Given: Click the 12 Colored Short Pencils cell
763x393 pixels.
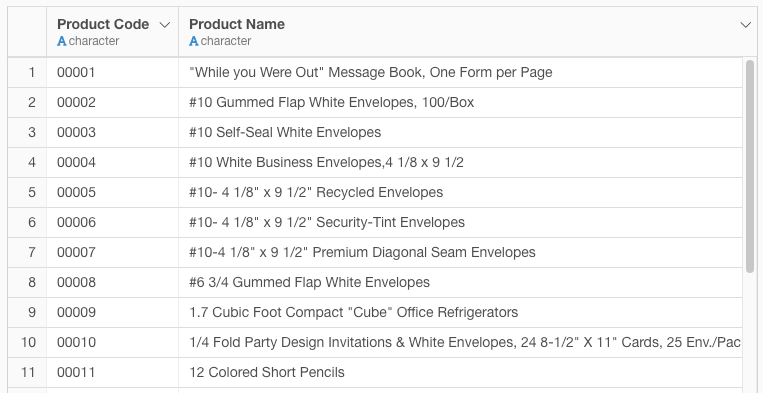Looking at the screenshot, I should [460, 373].
